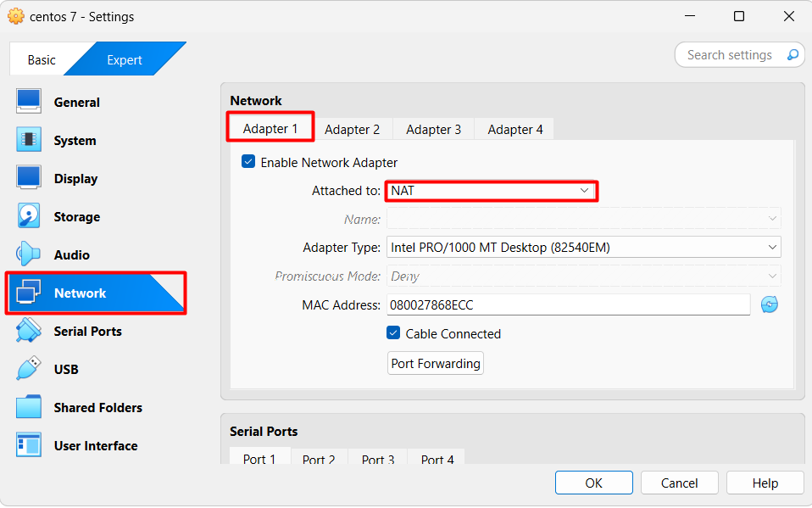Open the General settings icon
Screen dimensions: 812x508
29,102
